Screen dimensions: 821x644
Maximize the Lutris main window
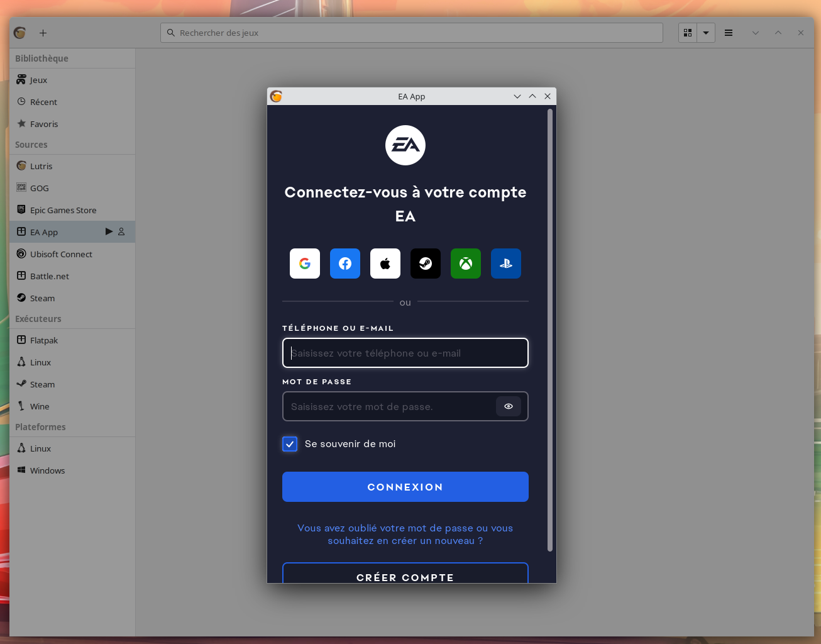(778, 33)
